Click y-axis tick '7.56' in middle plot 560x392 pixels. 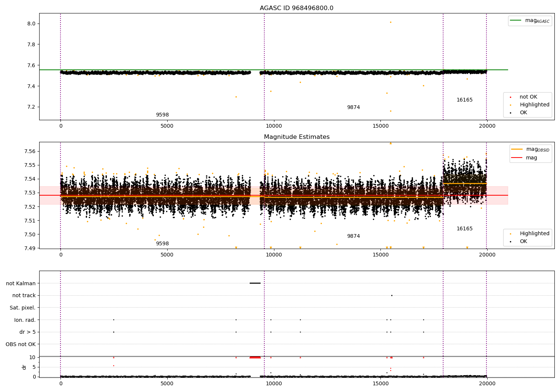(x=29, y=152)
